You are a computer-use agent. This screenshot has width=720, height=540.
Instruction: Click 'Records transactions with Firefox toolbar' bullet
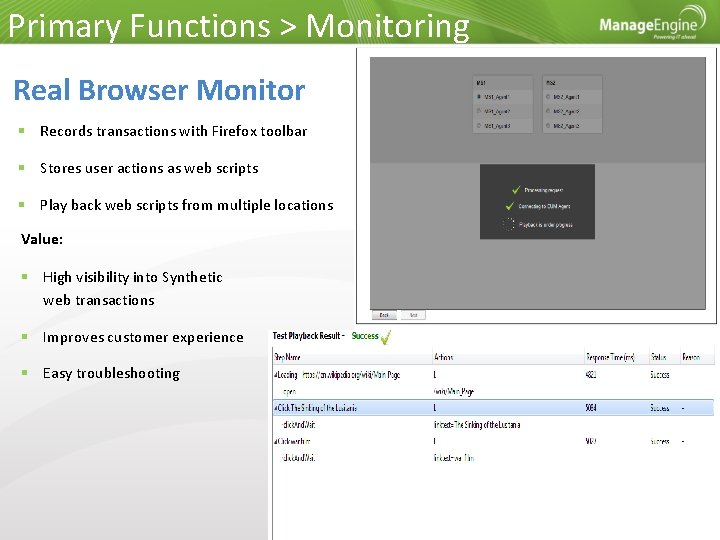tap(173, 131)
